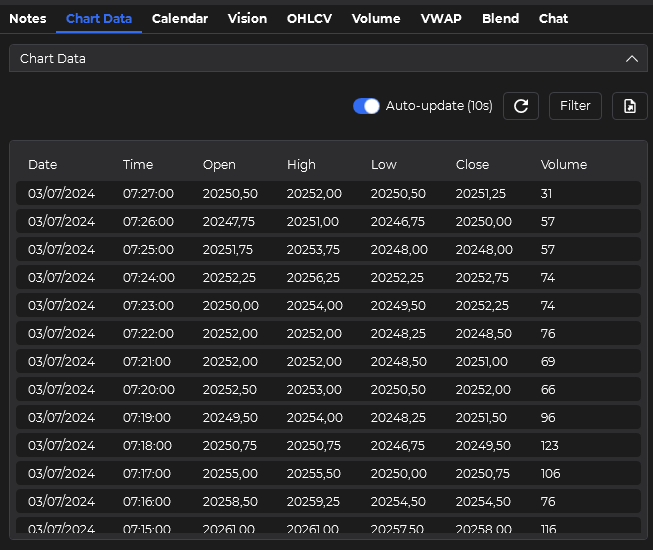Image resolution: width=653 pixels, height=550 pixels.
Task: Click the Volume column header
Action: [x=564, y=164]
